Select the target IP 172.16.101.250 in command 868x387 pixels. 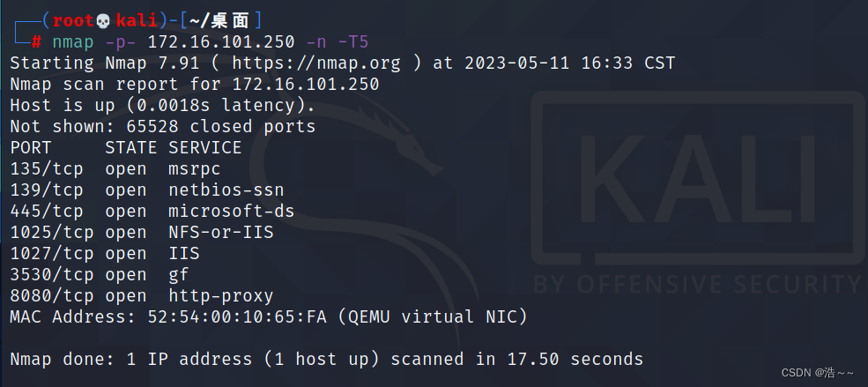pyautogui.click(x=221, y=42)
